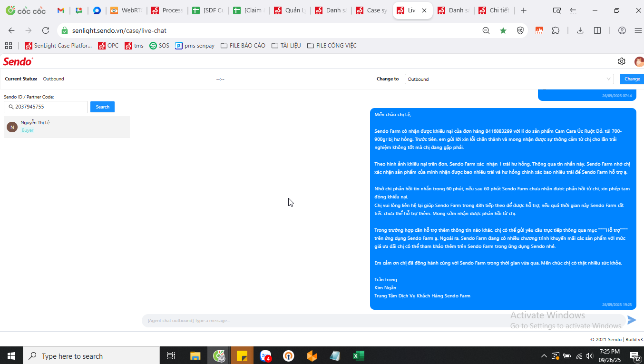Open Zalo from the taskbar
Viewport: 644px width, 364px height.
pos(265,356)
